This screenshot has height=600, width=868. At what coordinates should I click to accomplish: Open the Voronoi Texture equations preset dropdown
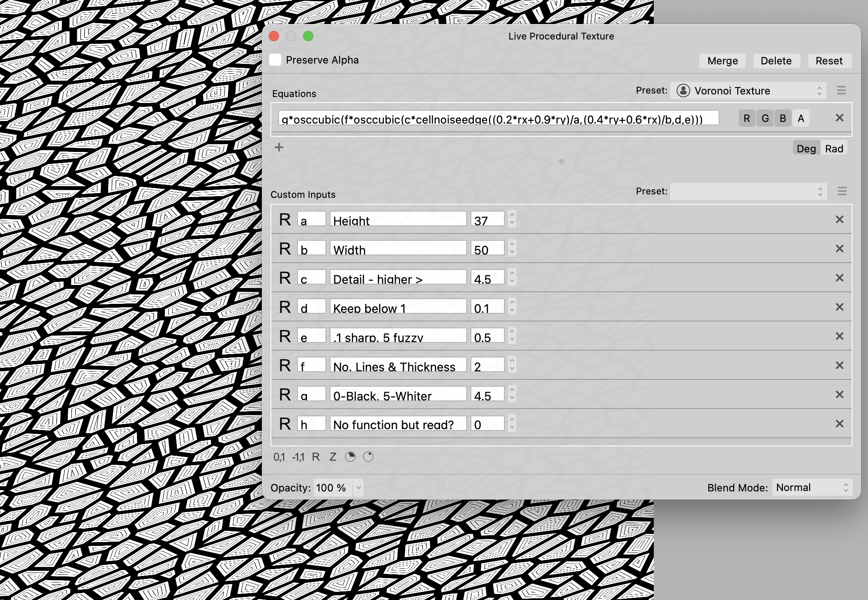coord(748,91)
